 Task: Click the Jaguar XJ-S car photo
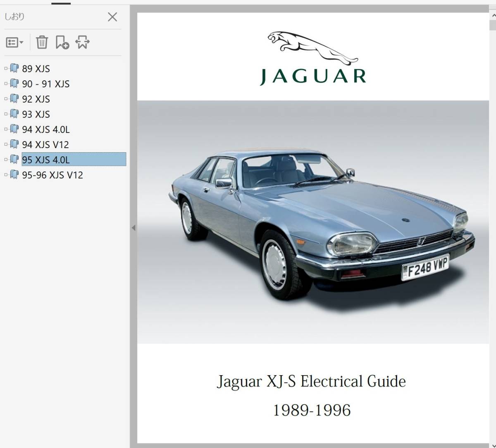pos(313,222)
